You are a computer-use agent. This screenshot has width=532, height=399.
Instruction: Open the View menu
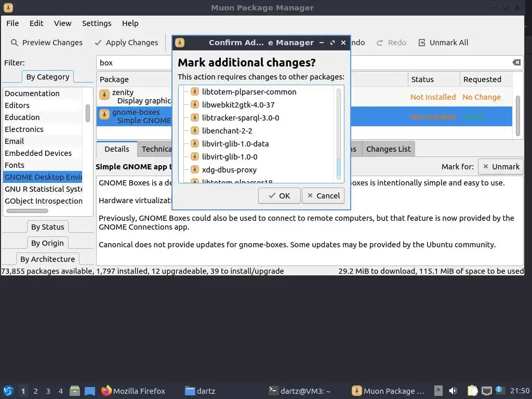click(63, 23)
